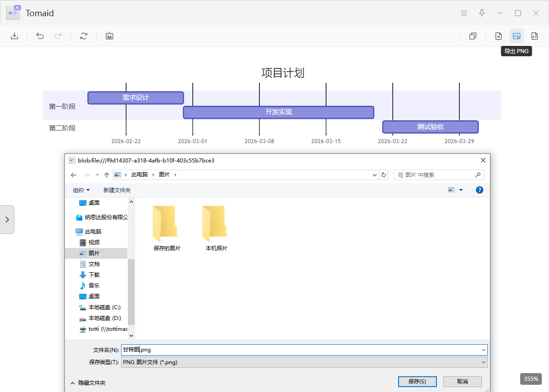Image resolution: width=549 pixels, height=392 pixels.
Task: Click the 保存(S) button
Action: tap(417, 381)
